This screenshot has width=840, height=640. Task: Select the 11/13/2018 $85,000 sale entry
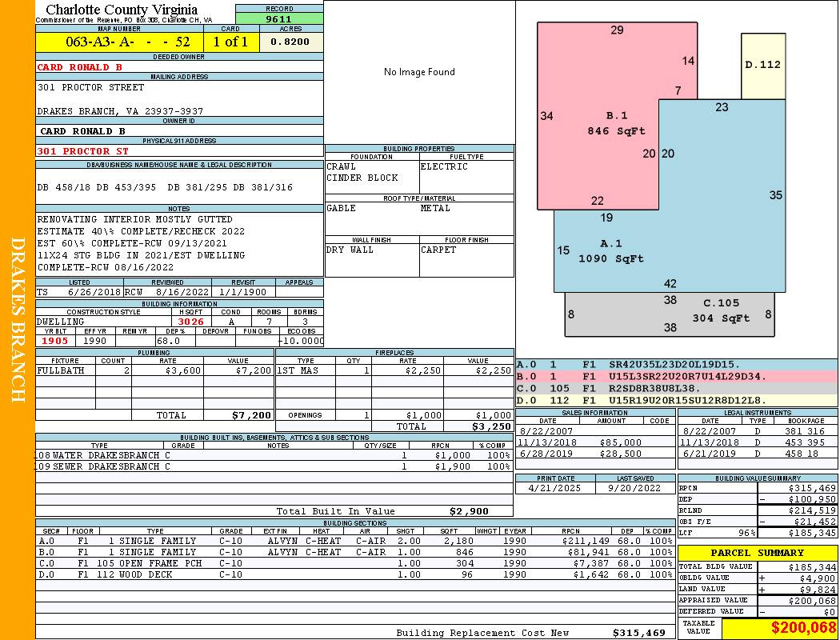[x=594, y=442]
